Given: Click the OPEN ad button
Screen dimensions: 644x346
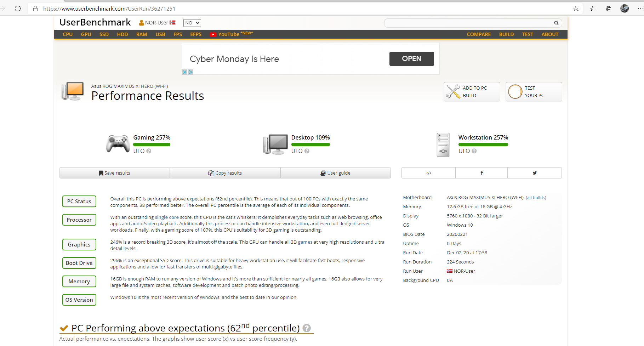Looking at the screenshot, I should click(411, 59).
